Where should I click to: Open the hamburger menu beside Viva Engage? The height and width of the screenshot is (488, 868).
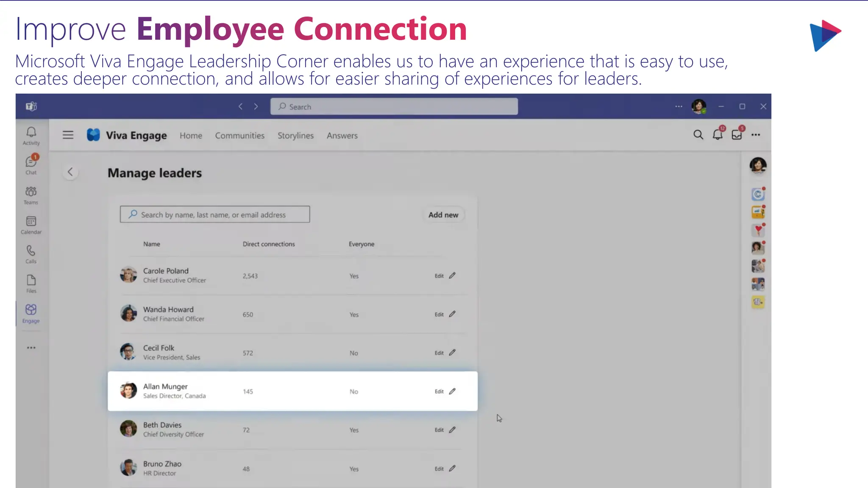pos(68,135)
